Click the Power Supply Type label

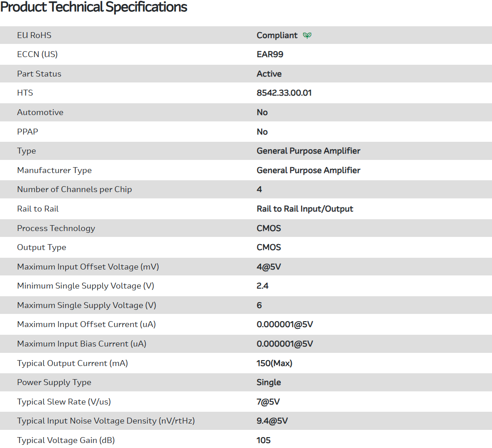(x=54, y=382)
